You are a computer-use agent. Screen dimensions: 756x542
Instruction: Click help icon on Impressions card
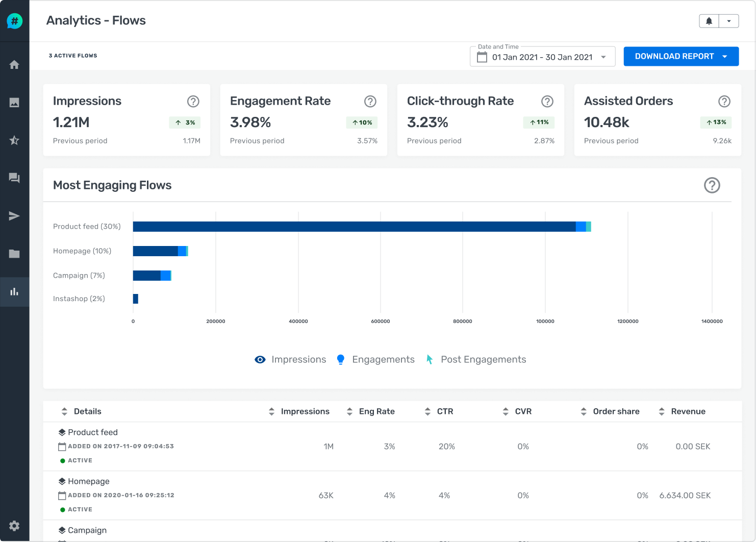tap(193, 102)
